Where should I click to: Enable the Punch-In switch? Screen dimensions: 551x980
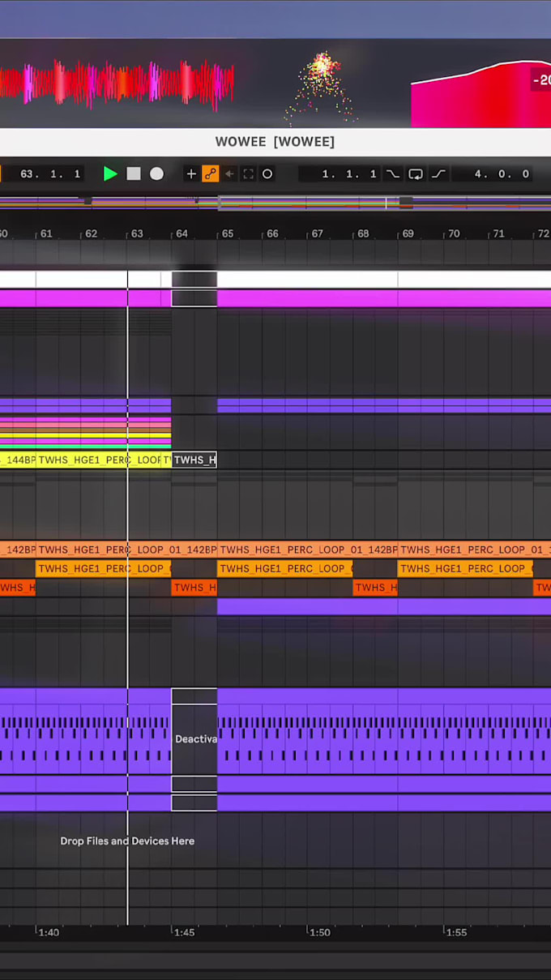392,173
